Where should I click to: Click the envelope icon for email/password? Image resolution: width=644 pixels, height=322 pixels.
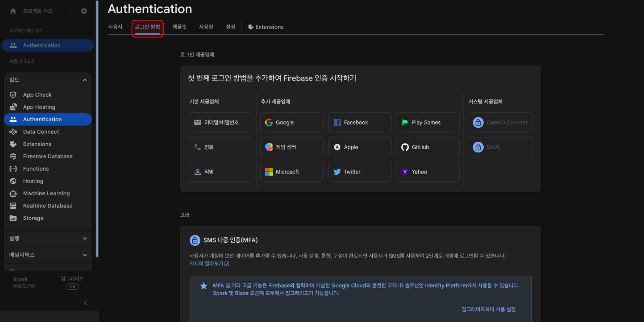point(197,123)
